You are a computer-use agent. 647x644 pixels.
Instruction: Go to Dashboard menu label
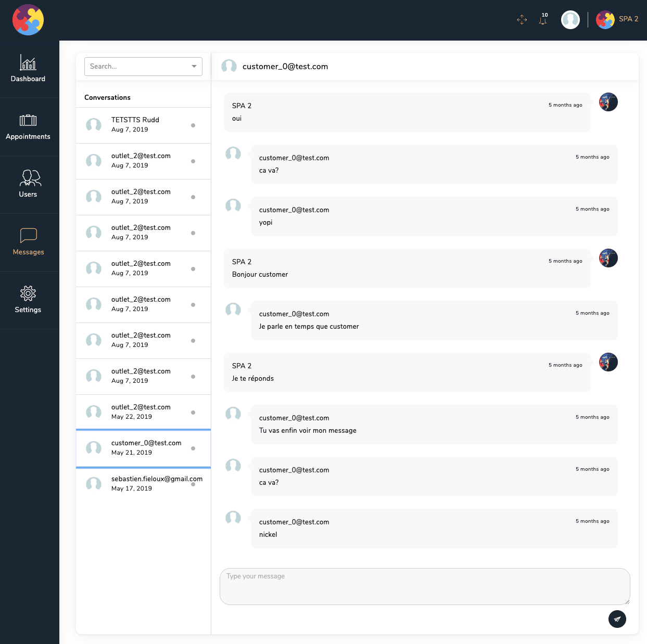coord(28,79)
